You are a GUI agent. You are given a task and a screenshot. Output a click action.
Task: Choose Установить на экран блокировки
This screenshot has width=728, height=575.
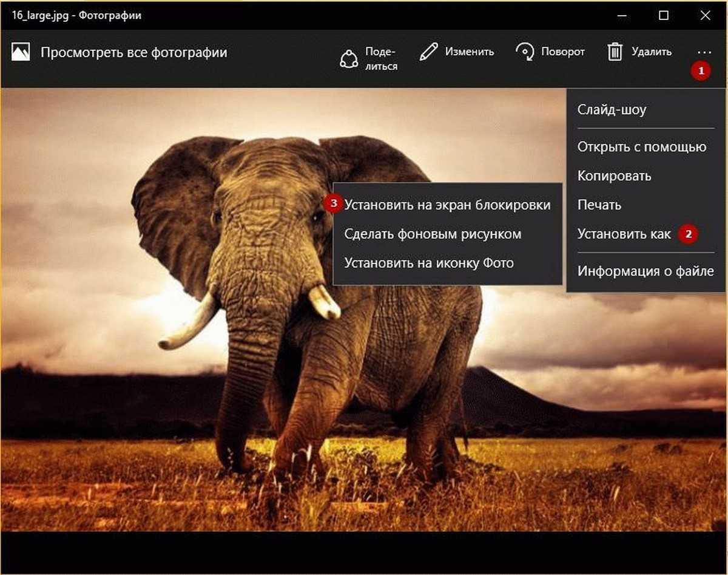[x=447, y=205]
